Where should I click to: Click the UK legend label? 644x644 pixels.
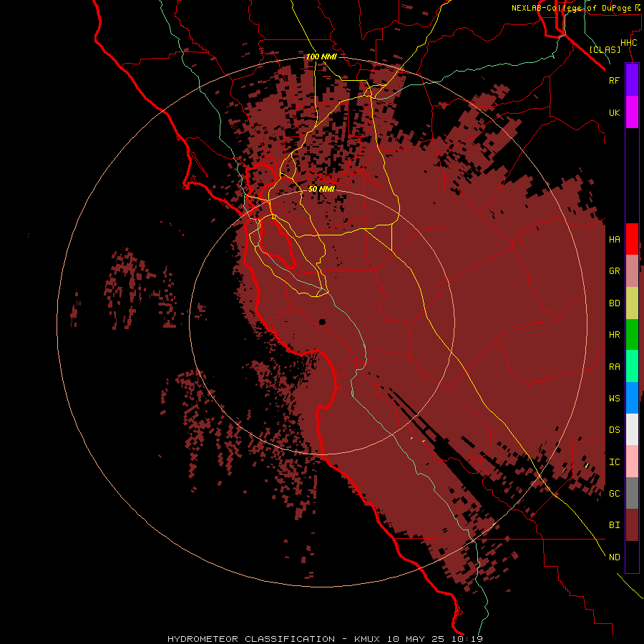point(615,112)
